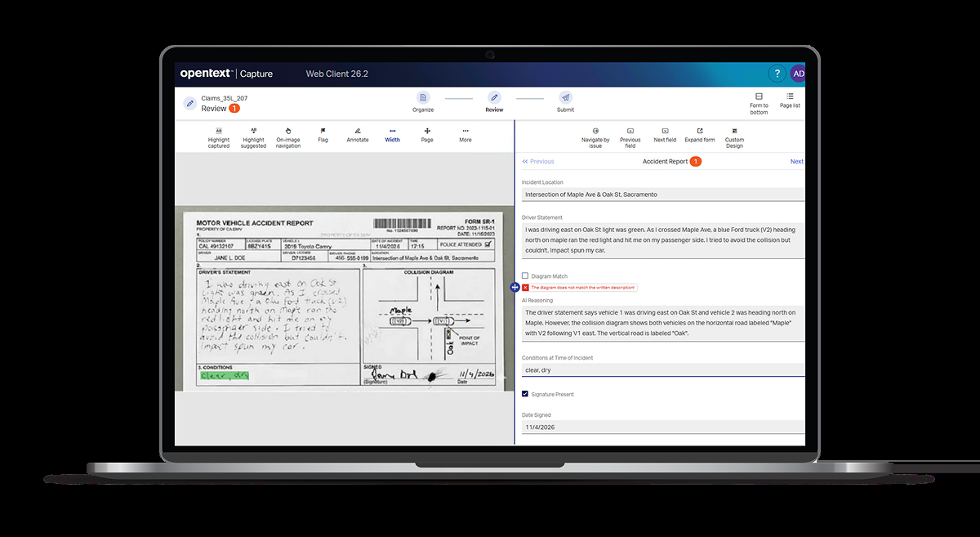Click red error icon under Diagram Match

pyautogui.click(x=525, y=288)
